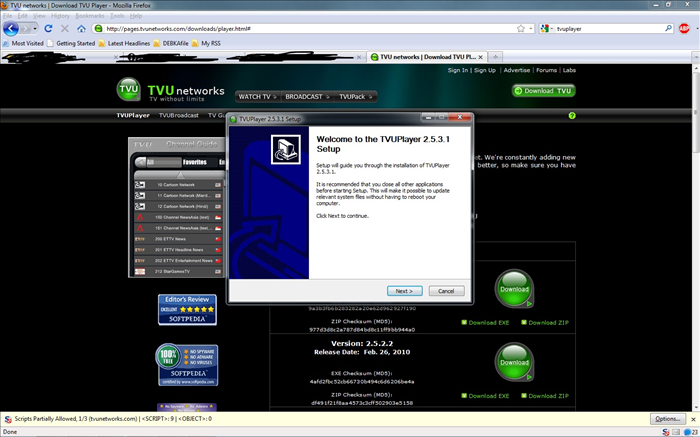Viewport: 700px width, 437px height.
Task: Click Download ZIP above Version 2.5.2.2
Action: (545, 322)
